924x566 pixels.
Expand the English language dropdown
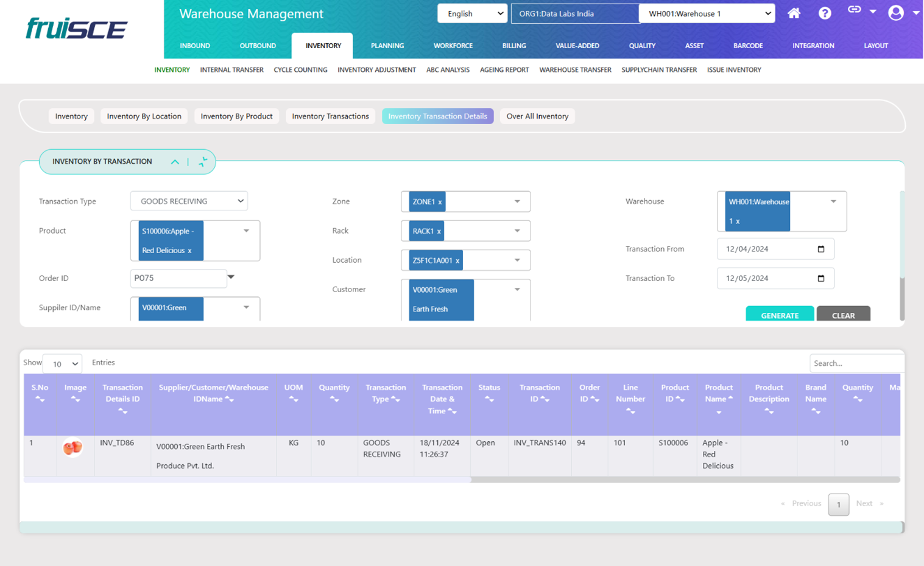point(473,13)
